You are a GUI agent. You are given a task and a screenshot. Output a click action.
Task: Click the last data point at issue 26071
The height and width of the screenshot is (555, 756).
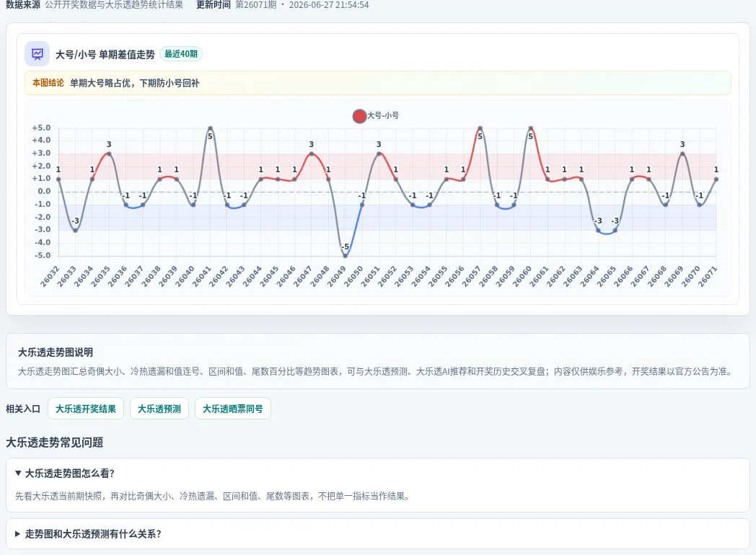point(716,179)
